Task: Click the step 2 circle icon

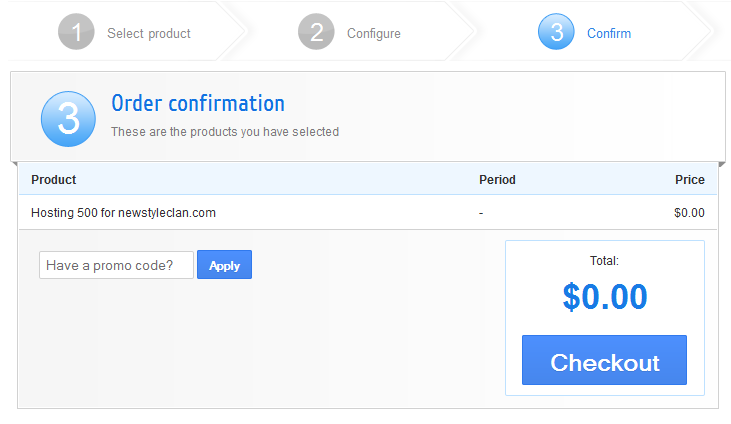Action: pos(316,32)
